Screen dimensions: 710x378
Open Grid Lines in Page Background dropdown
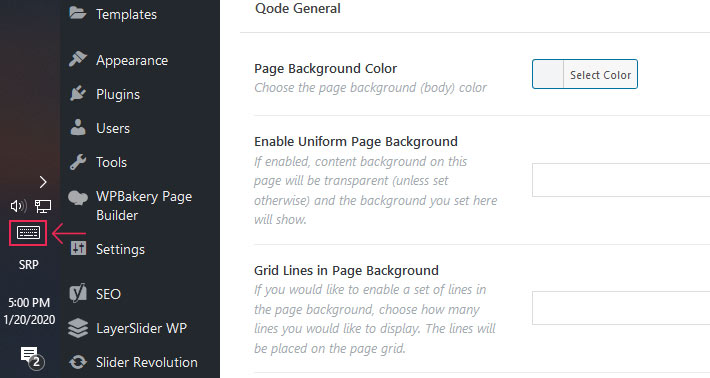(x=621, y=308)
